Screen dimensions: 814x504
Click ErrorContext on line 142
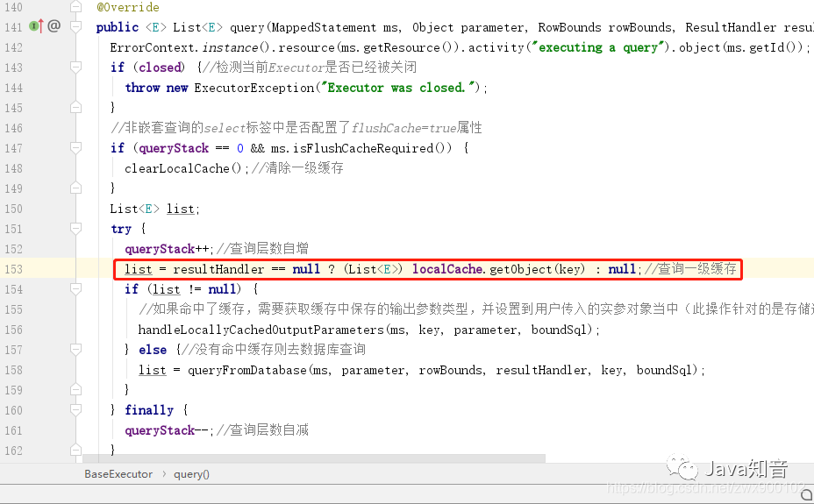coord(153,47)
